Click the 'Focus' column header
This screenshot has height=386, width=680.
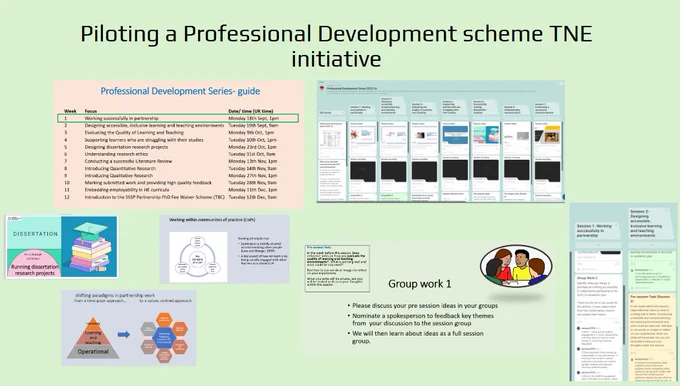pos(91,111)
